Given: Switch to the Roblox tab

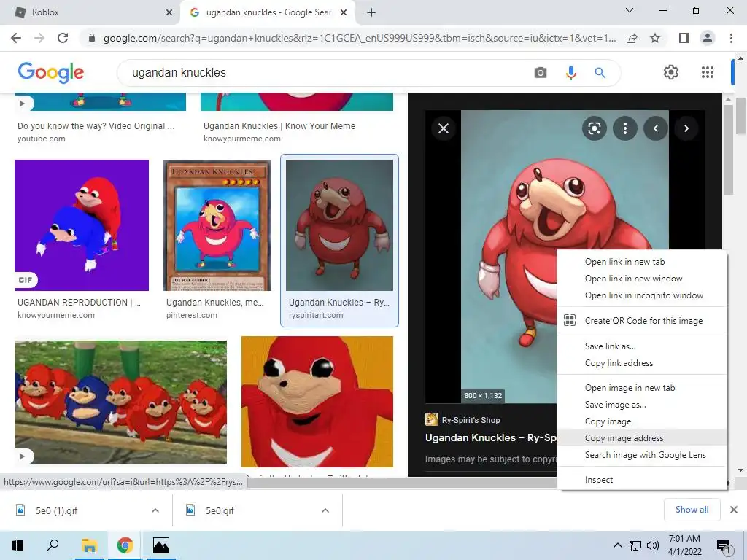Looking at the screenshot, I should click(x=90, y=13).
